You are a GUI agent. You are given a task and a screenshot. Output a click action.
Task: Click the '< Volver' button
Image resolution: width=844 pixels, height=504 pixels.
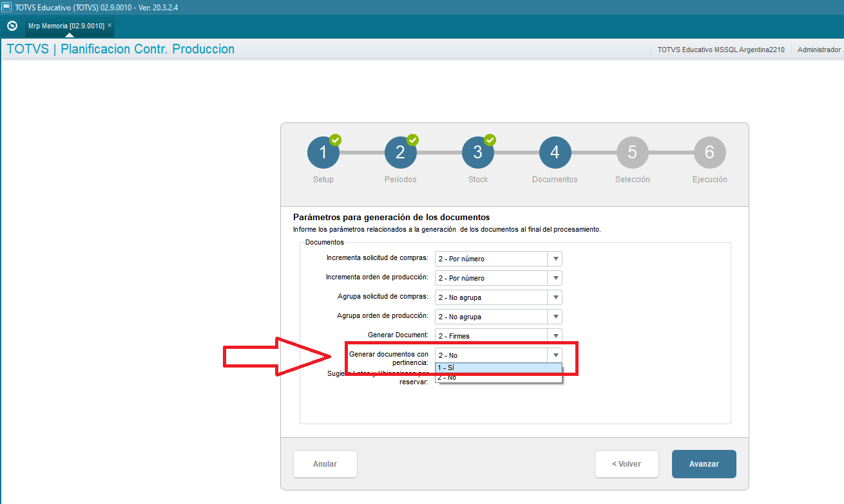pyautogui.click(x=627, y=464)
